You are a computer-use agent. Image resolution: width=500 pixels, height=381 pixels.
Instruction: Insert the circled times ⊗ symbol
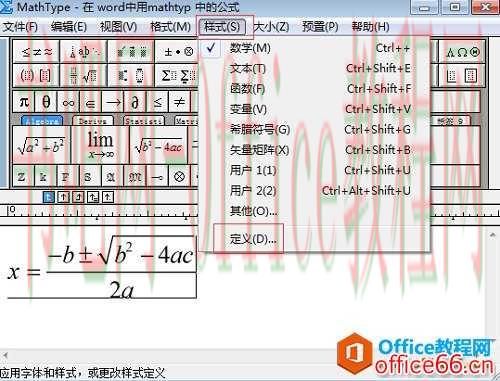click(x=179, y=176)
